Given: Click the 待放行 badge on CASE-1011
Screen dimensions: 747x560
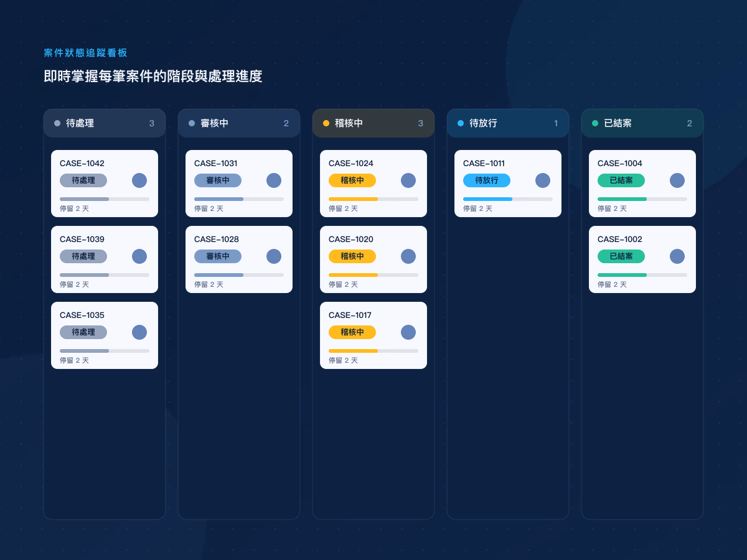Looking at the screenshot, I should (x=487, y=180).
